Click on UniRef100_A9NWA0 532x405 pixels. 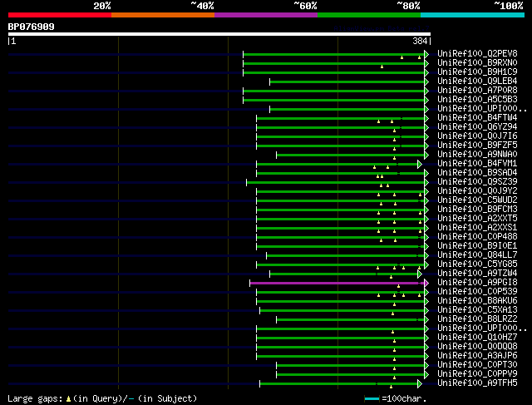pos(477,155)
